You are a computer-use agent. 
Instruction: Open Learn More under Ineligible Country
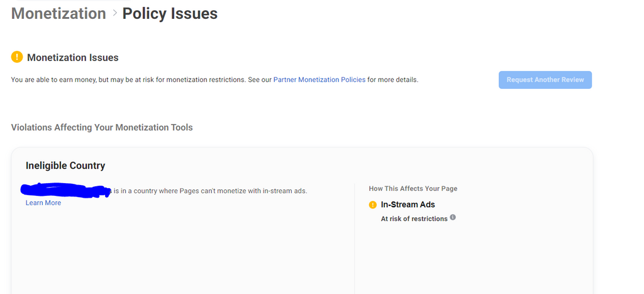(x=43, y=203)
